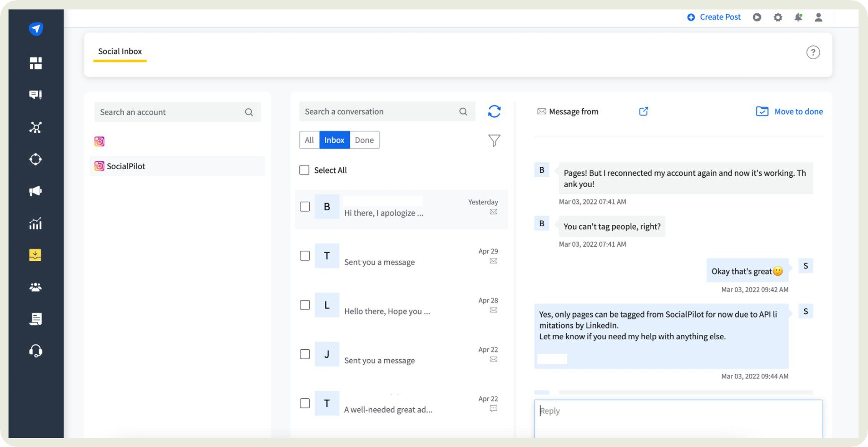Screen dimensions: 868x447
Task: Open the notifications bell
Action: pyautogui.click(x=799, y=17)
